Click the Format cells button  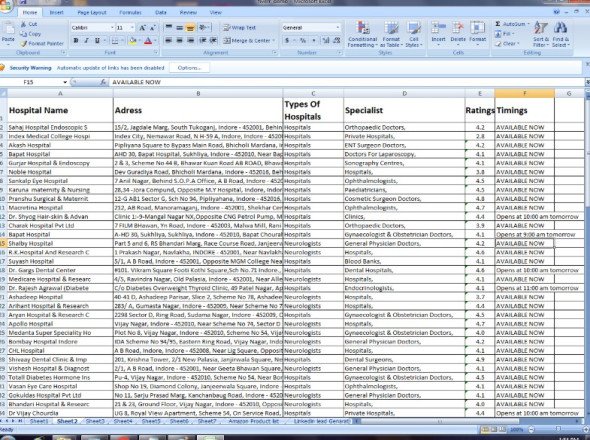(477, 33)
